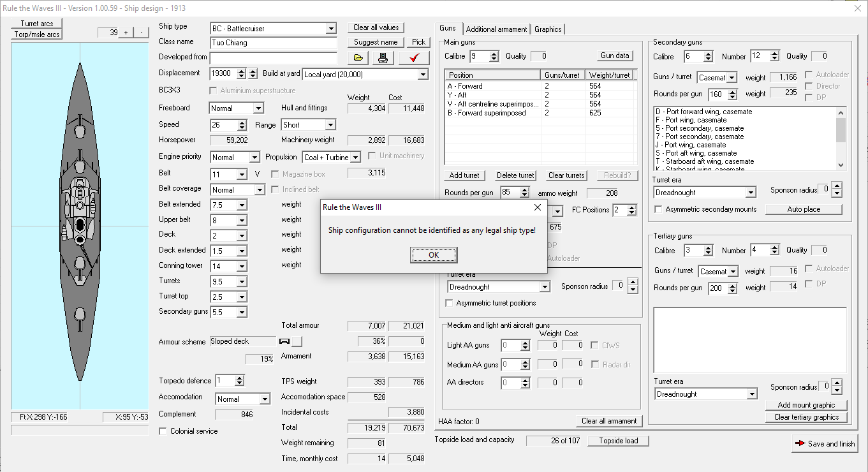
Task: Click Save and finish with red arrow
Action: pos(825,443)
